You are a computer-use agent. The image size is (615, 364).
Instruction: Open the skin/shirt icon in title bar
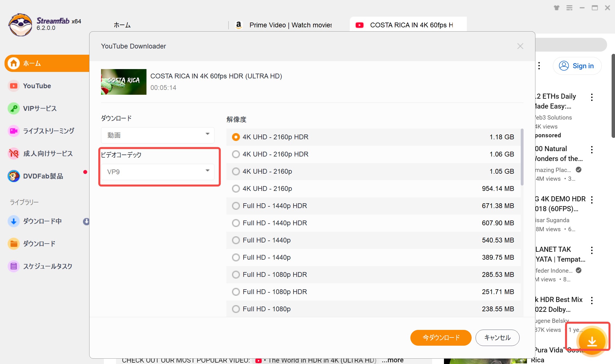[556, 8]
